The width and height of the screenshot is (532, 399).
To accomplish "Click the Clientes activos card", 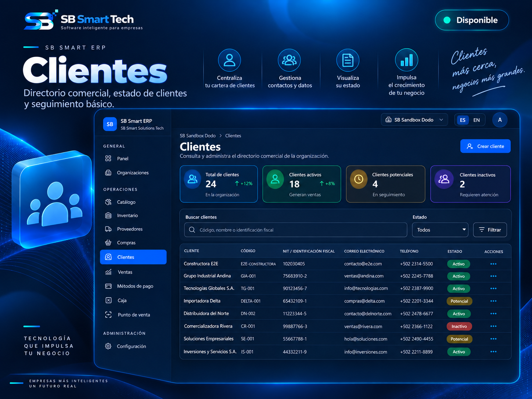I will (302, 184).
